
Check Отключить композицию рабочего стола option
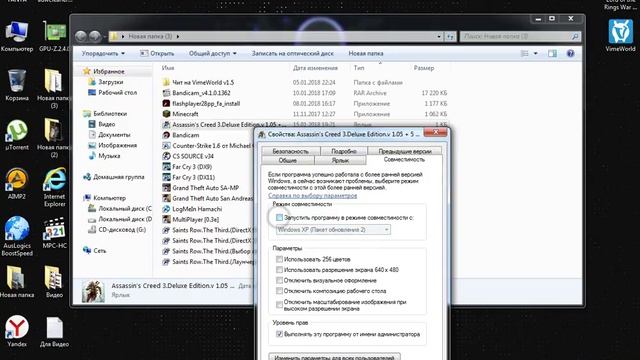(x=279, y=291)
